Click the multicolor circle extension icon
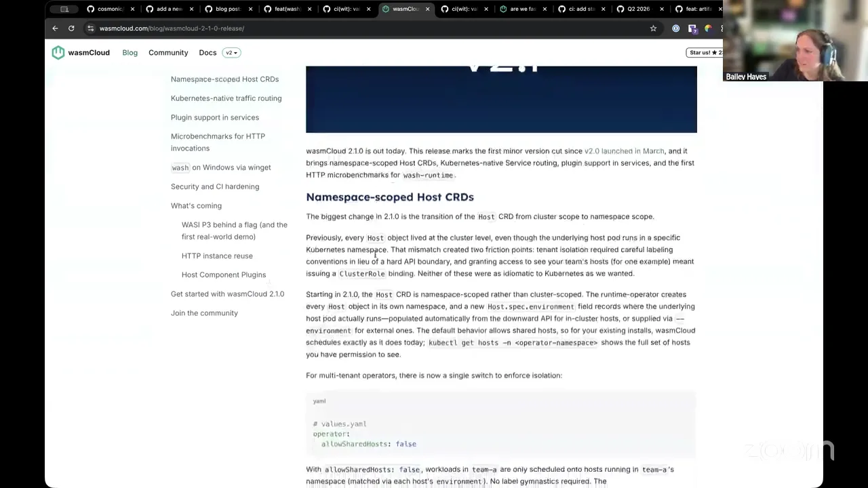Image resolution: width=868 pixels, height=488 pixels. (708, 28)
